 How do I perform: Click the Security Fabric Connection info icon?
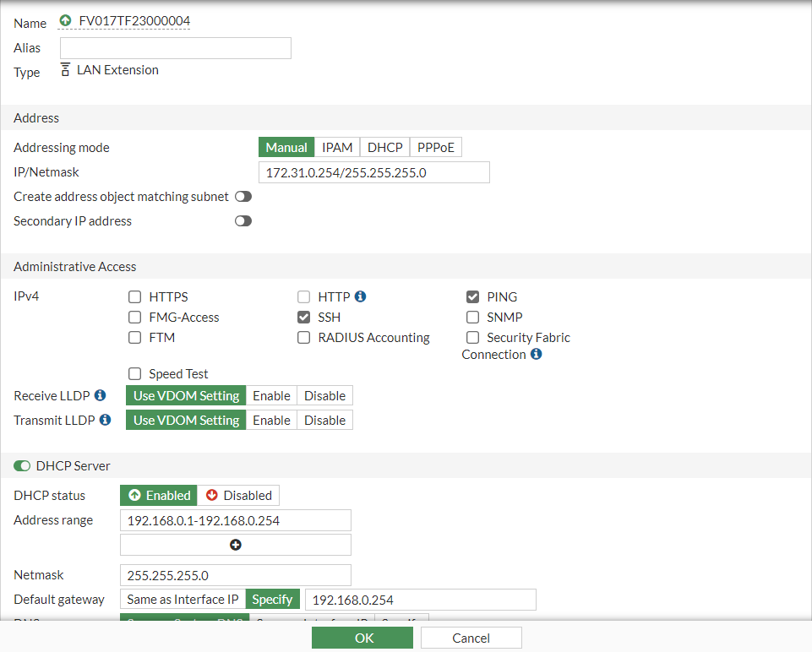536,355
